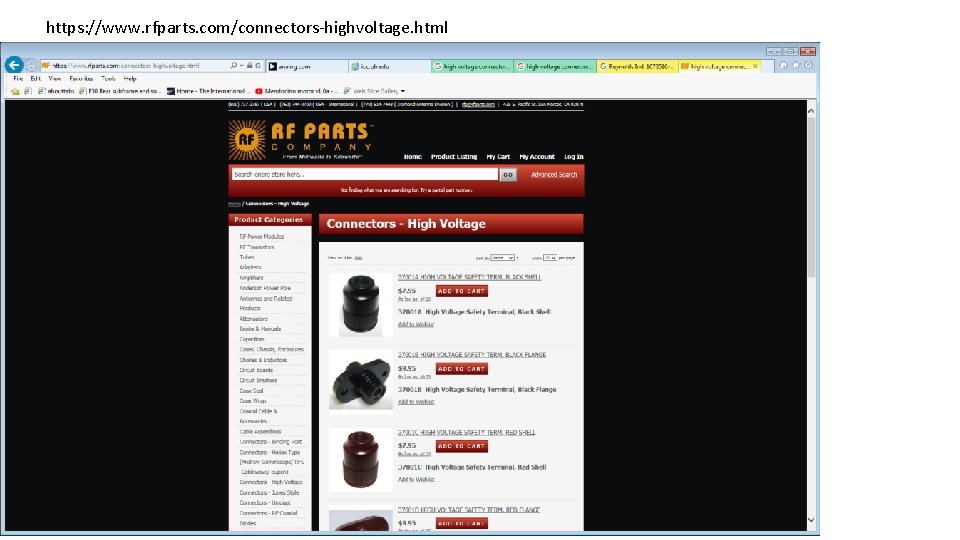Select Books & Manuals category
This screenshot has width=960, height=540.
(260, 329)
